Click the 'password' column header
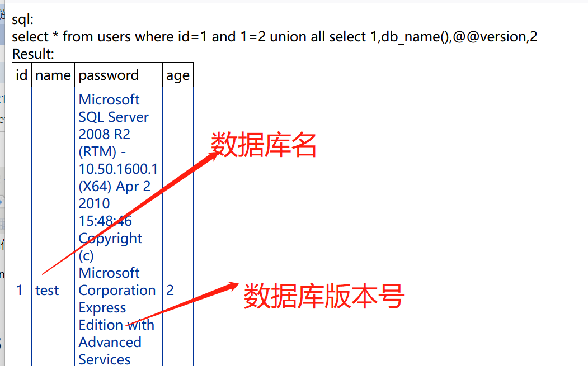The image size is (588, 366). [x=119, y=75]
